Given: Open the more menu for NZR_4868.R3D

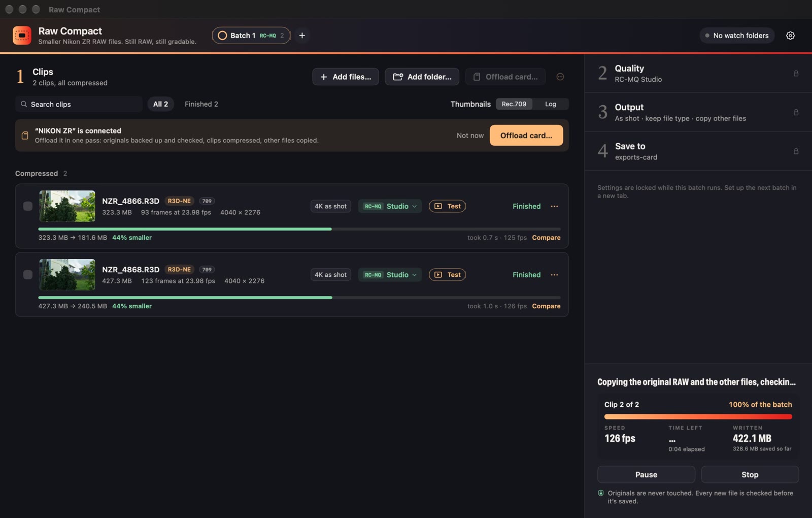Looking at the screenshot, I should pos(554,275).
